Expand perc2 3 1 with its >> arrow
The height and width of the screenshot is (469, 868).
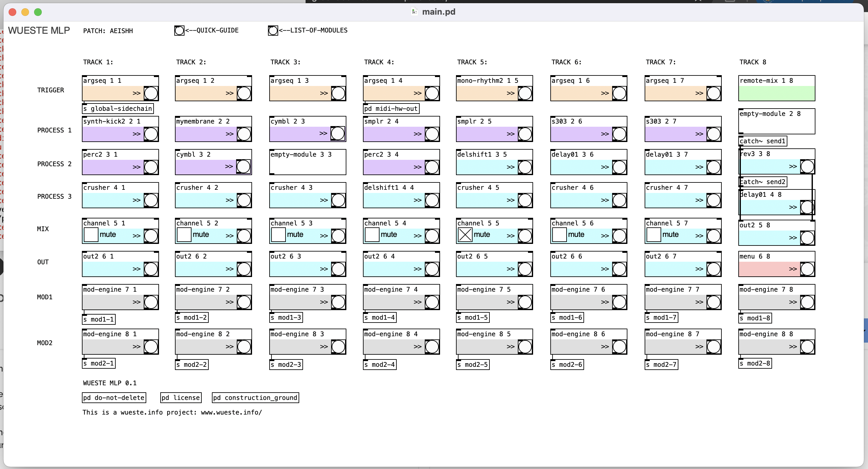(x=136, y=167)
